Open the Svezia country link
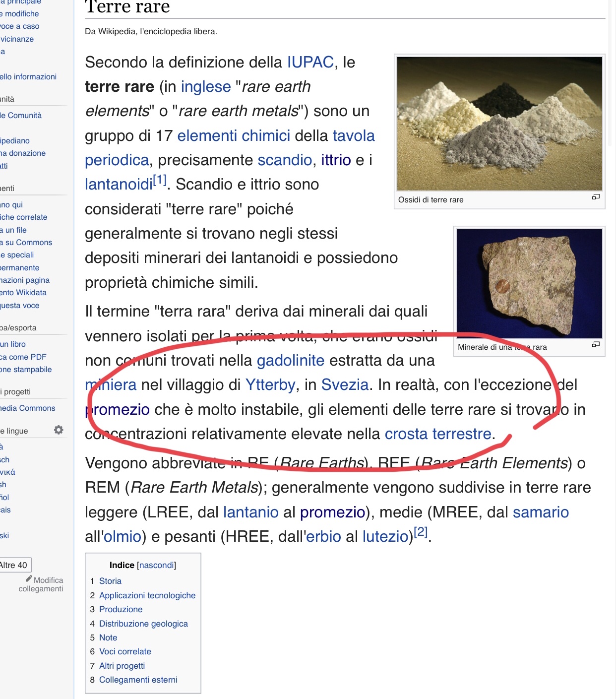 tap(345, 385)
